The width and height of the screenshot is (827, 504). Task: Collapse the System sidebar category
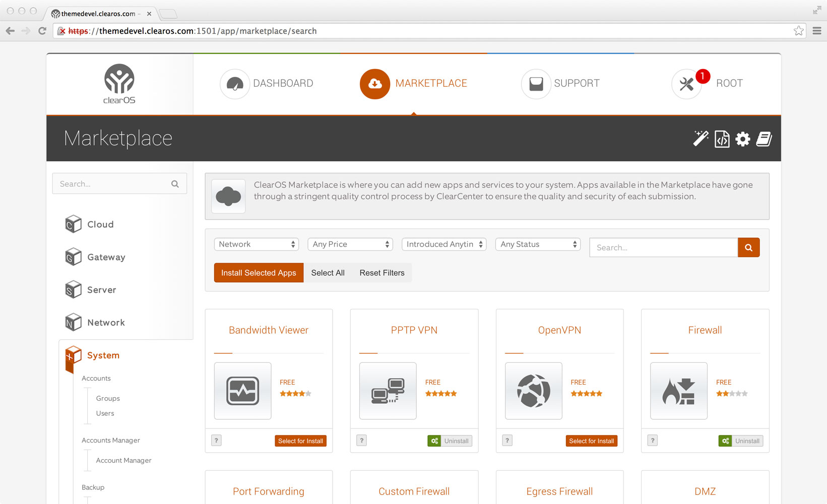103,355
